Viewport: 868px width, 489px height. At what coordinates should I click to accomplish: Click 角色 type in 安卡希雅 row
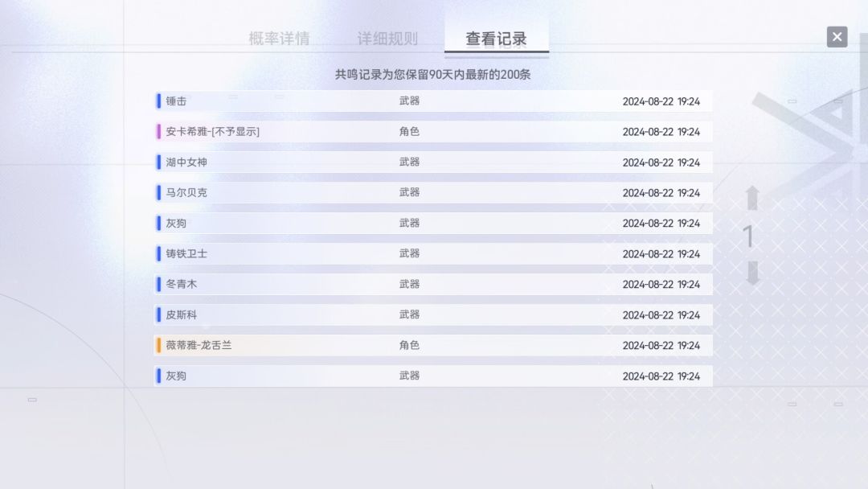point(409,132)
